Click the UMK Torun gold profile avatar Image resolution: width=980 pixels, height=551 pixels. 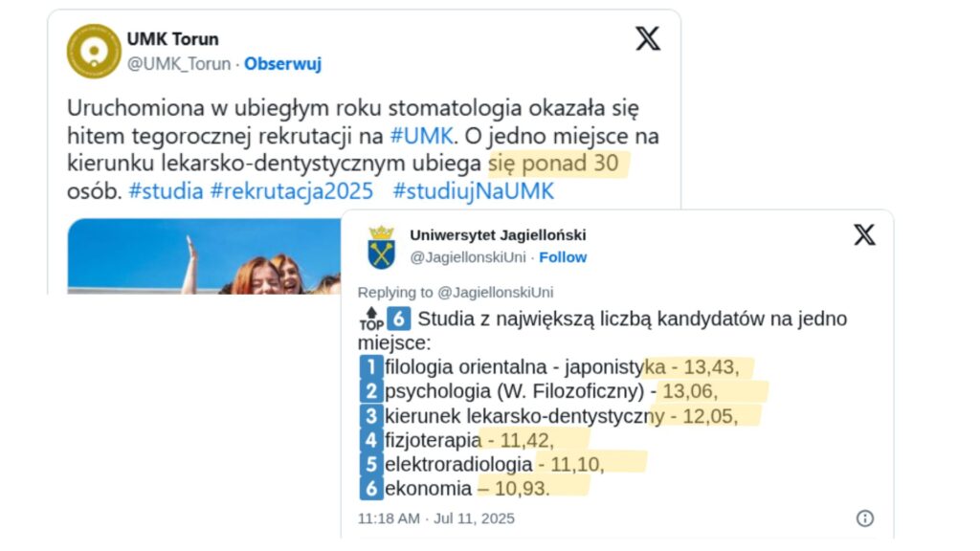94,52
